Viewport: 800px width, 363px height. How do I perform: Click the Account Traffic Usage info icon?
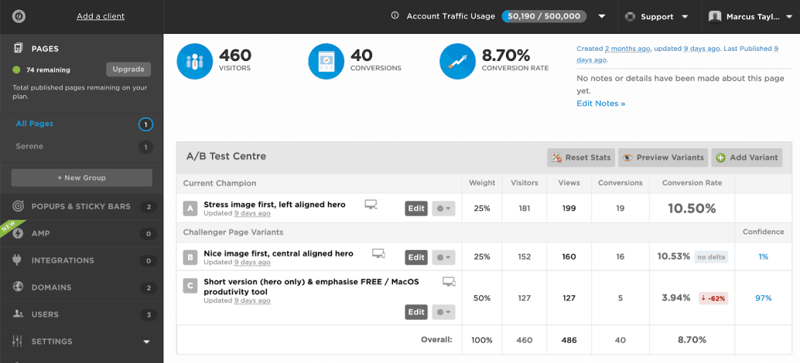394,16
